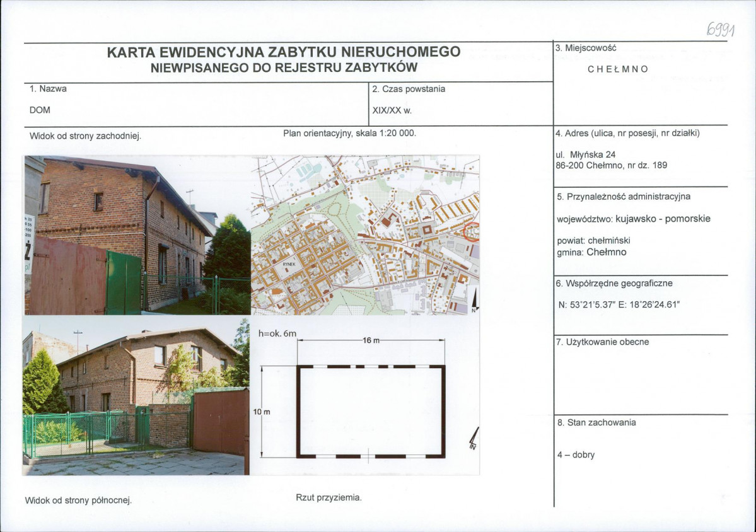
Task: Open the west-side view photo of the house
Action: click(137, 235)
